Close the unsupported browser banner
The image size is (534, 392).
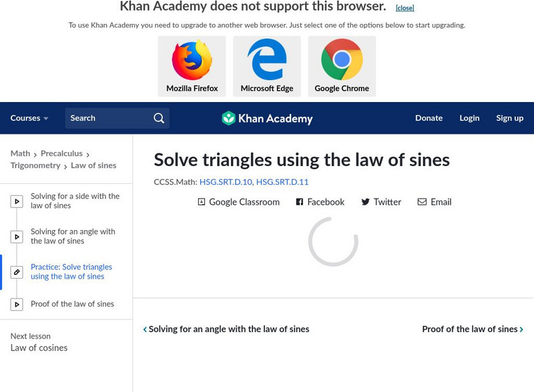click(405, 8)
